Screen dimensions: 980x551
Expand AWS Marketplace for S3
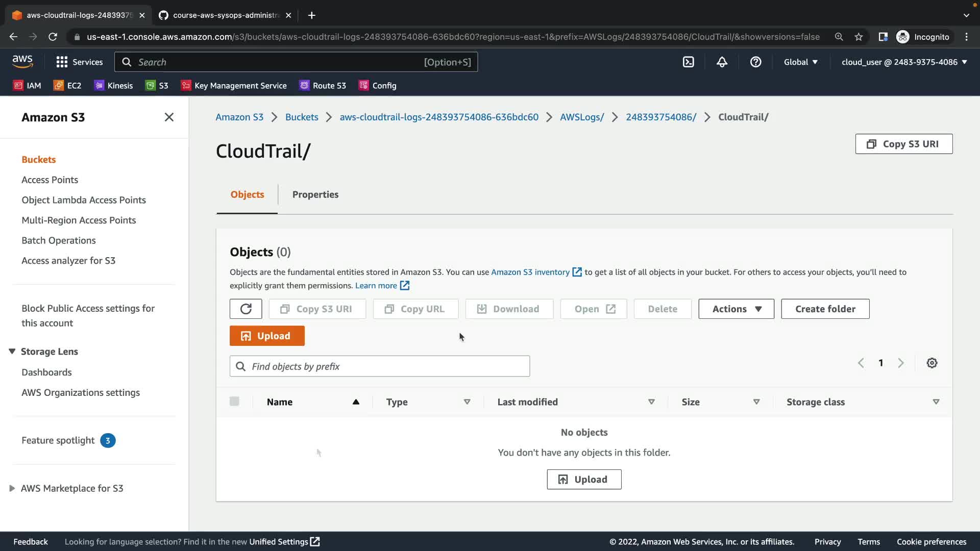coord(12,489)
